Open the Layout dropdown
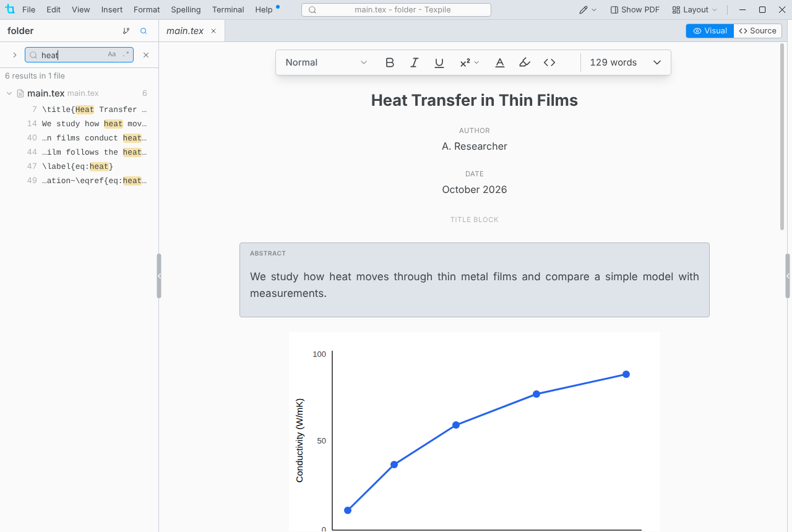Viewport: 792px width, 532px height. (695, 10)
